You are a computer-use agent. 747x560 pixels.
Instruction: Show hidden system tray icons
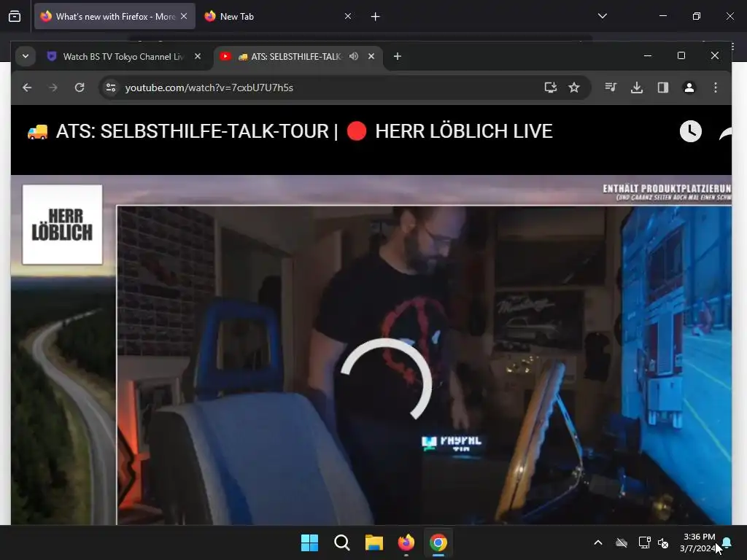pos(598,542)
